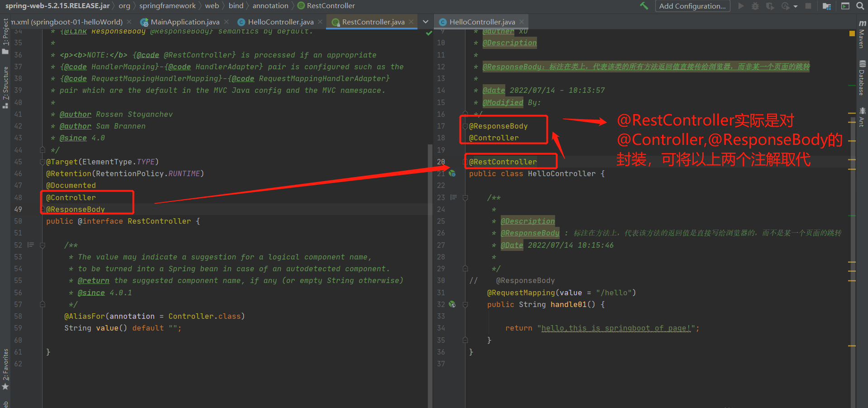Screen dimensions: 868x408
Task: Toggle the Structure tool window
Action: tap(5, 87)
